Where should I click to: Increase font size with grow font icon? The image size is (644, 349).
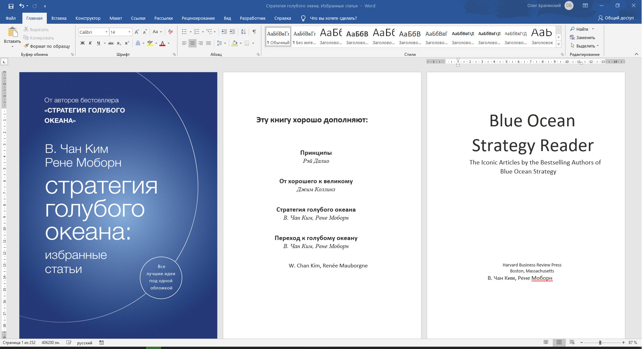[137, 32]
